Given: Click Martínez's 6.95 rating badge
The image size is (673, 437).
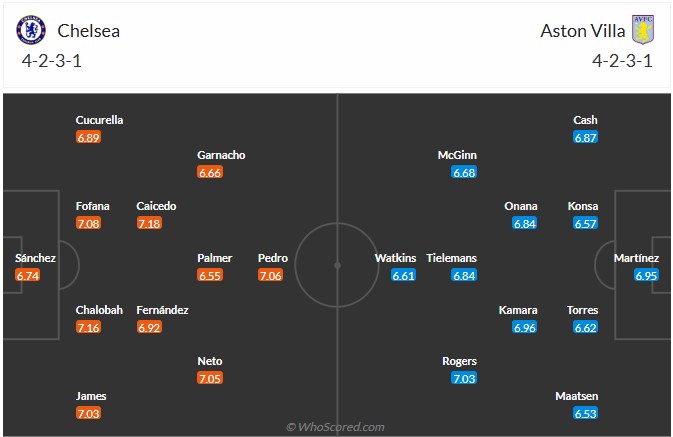Looking at the screenshot, I should tap(646, 275).
